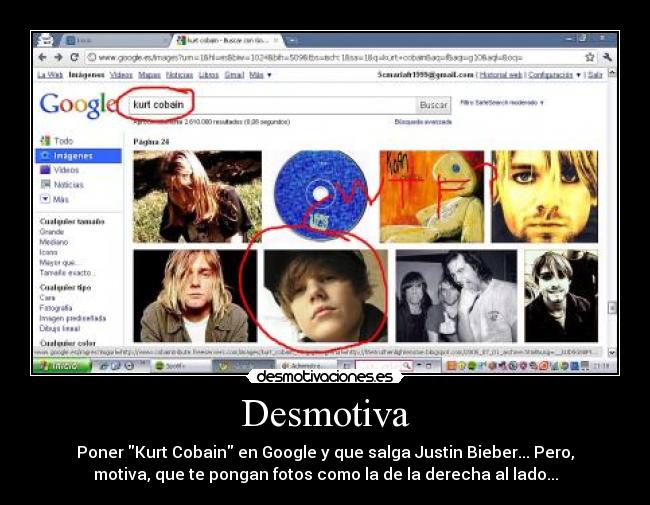The width and height of the screenshot is (650, 505).
Task: Click scrollbar down arrow
Action: [612, 352]
